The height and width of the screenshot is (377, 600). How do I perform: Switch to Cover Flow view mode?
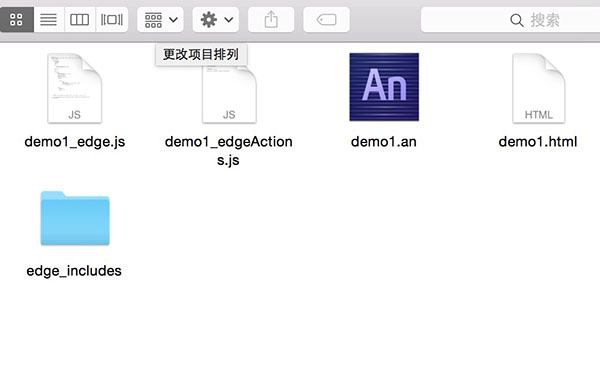point(112,20)
